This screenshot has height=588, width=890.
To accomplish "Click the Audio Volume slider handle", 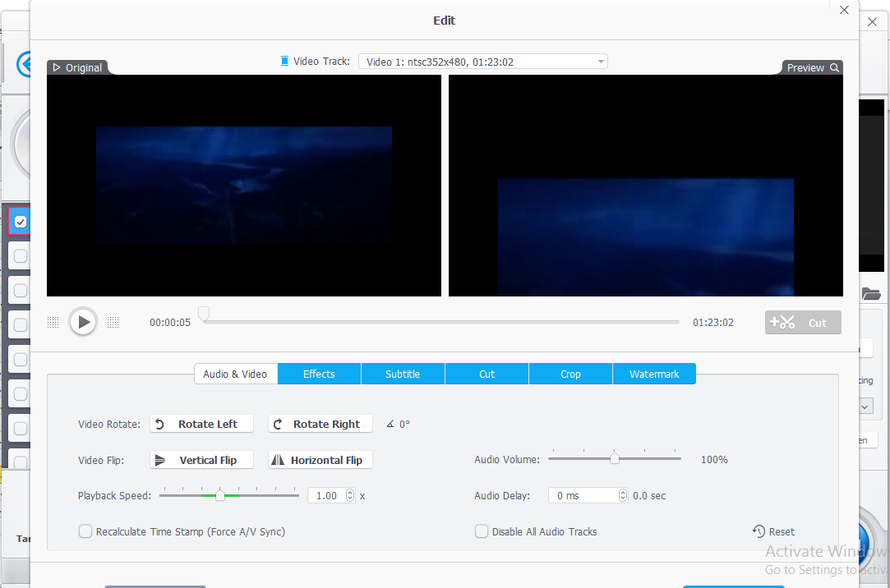I will (614, 459).
